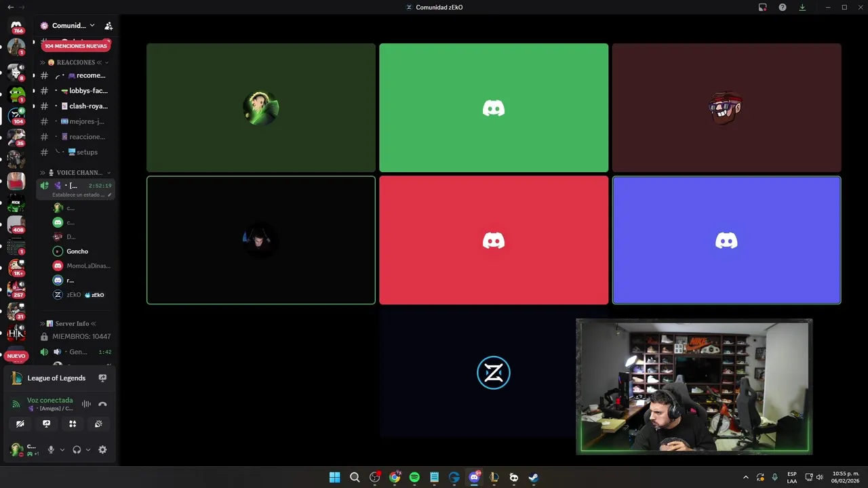Open the clash-roya... text channel
Image resolution: width=868 pixels, height=488 pixels.
(x=75, y=106)
